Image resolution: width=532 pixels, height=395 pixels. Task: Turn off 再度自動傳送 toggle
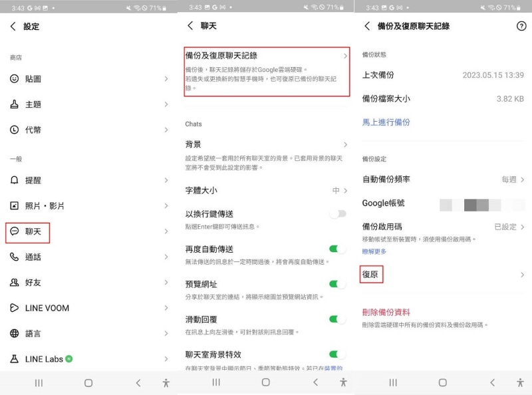tap(338, 249)
